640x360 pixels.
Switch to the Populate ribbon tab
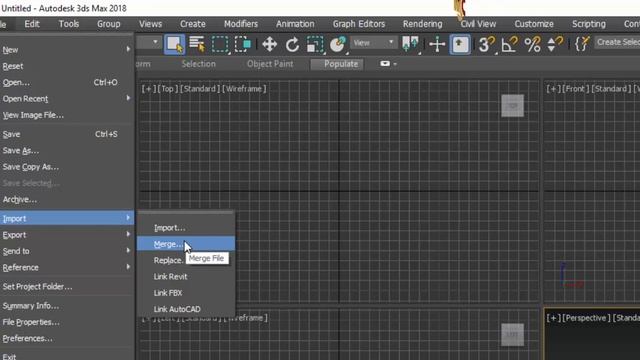point(337,64)
